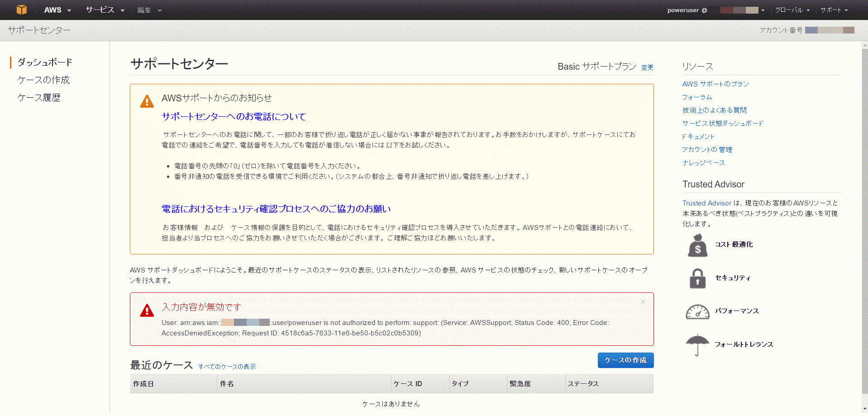The width and height of the screenshot is (868, 416).
Task: Open the ナレッジベース link
Action: [703, 163]
